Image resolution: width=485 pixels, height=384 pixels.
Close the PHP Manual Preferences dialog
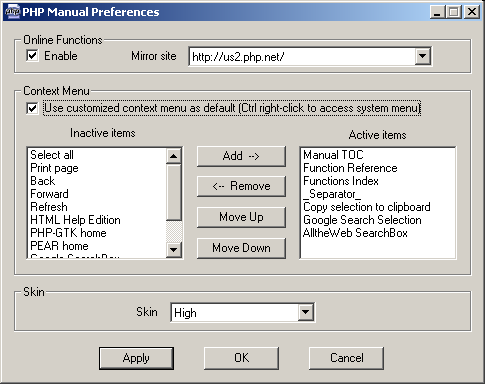[x=472, y=12]
